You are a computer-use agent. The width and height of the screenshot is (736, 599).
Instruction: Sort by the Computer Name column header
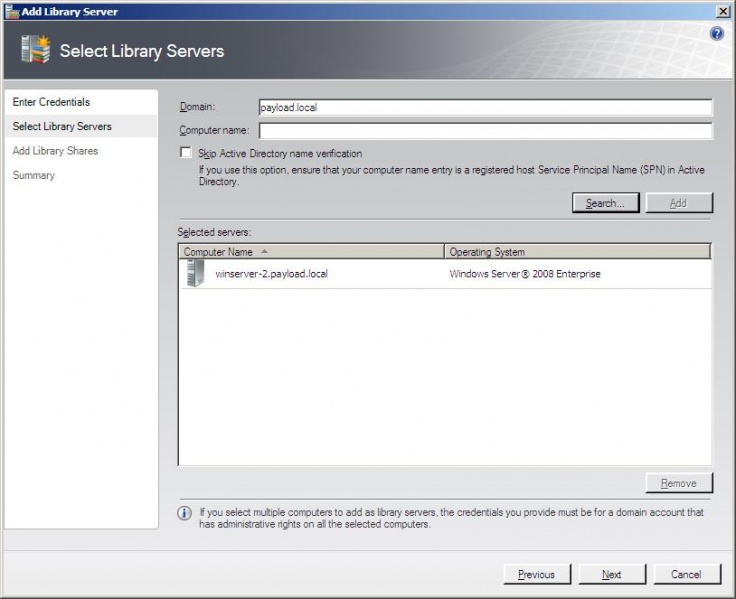pyautogui.click(x=310, y=252)
